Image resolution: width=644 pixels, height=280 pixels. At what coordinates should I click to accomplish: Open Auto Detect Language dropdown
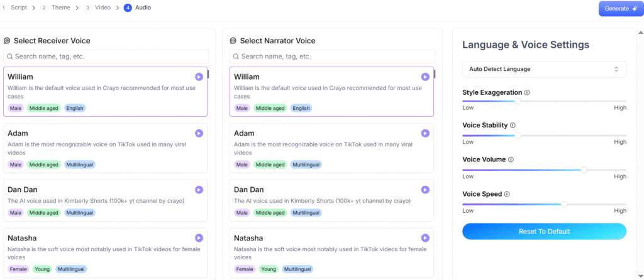[544, 69]
